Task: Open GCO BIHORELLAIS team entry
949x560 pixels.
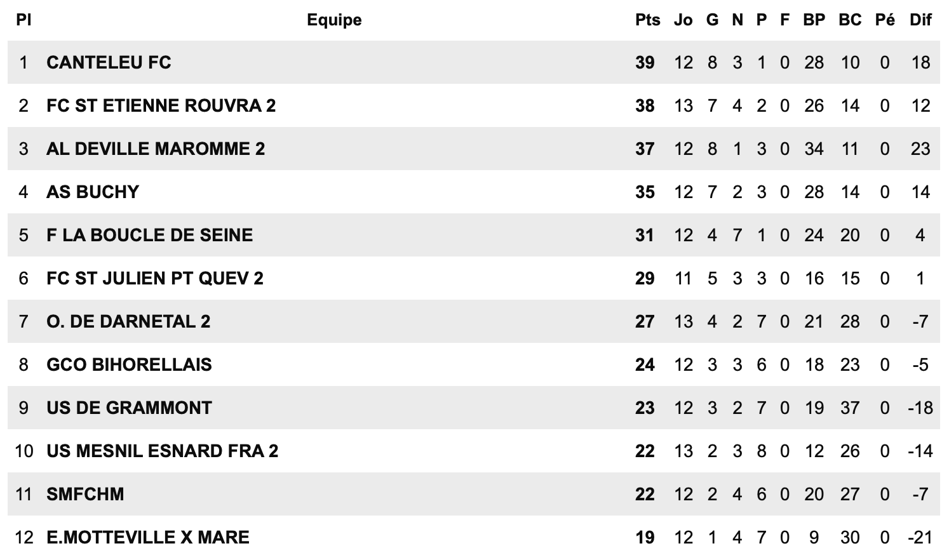Action: click(x=129, y=364)
